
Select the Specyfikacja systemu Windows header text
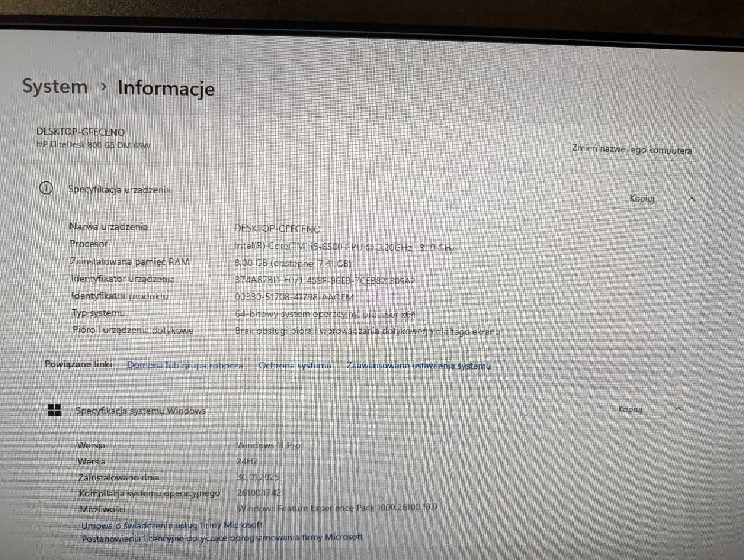140,411
